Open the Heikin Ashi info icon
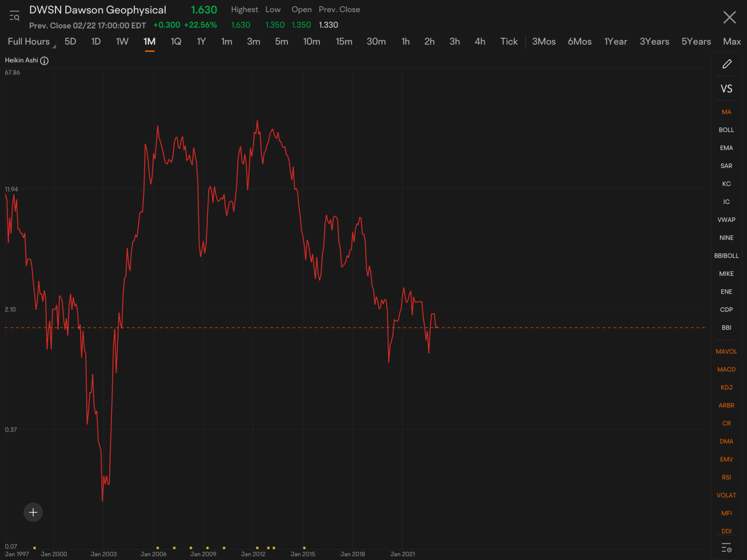747x560 pixels. 44,61
